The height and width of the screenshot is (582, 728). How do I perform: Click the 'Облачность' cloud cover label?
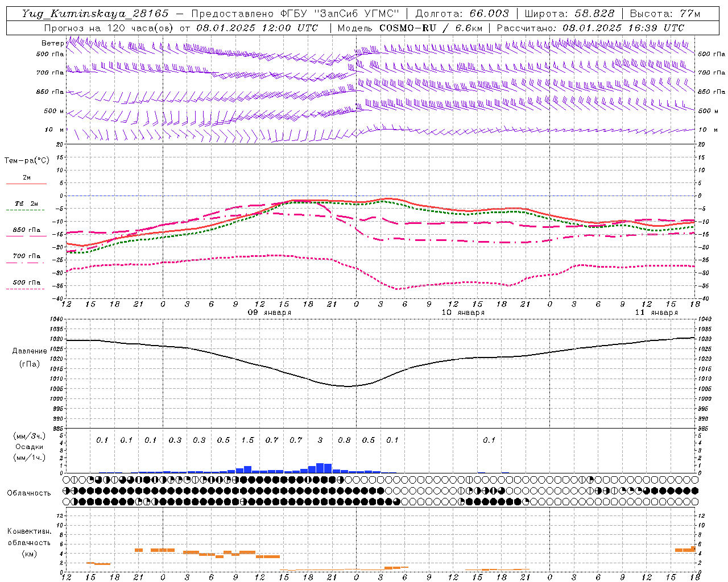[x=29, y=493]
